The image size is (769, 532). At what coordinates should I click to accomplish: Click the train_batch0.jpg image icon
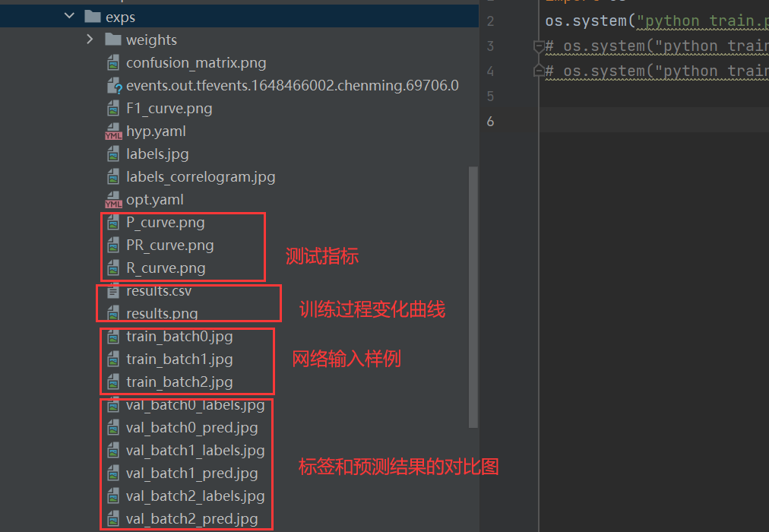click(x=113, y=337)
